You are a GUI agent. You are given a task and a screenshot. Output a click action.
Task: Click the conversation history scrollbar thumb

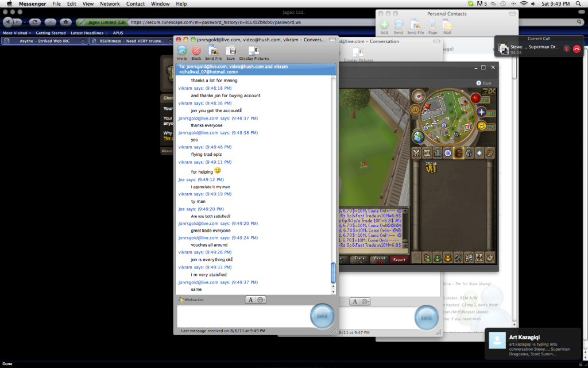332,273
